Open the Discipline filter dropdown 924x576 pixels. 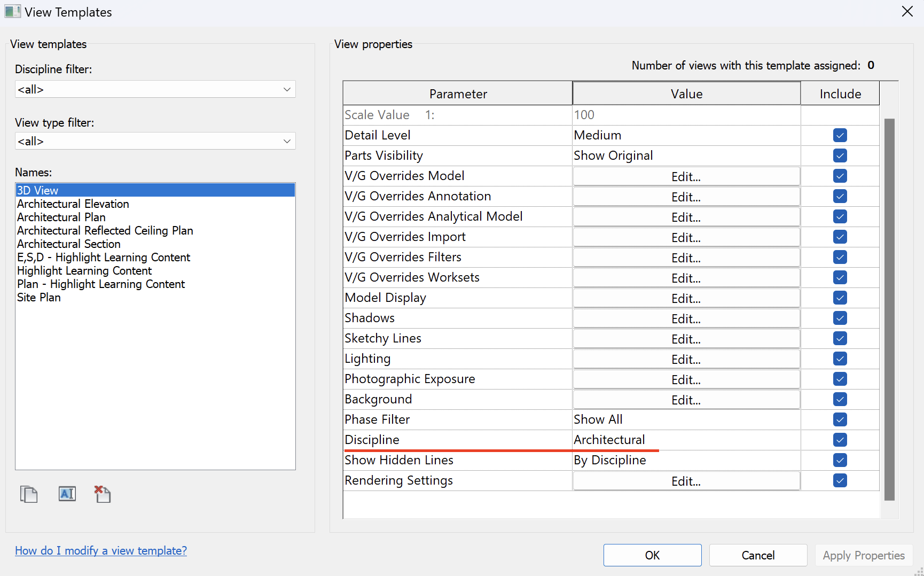click(155, 89)
